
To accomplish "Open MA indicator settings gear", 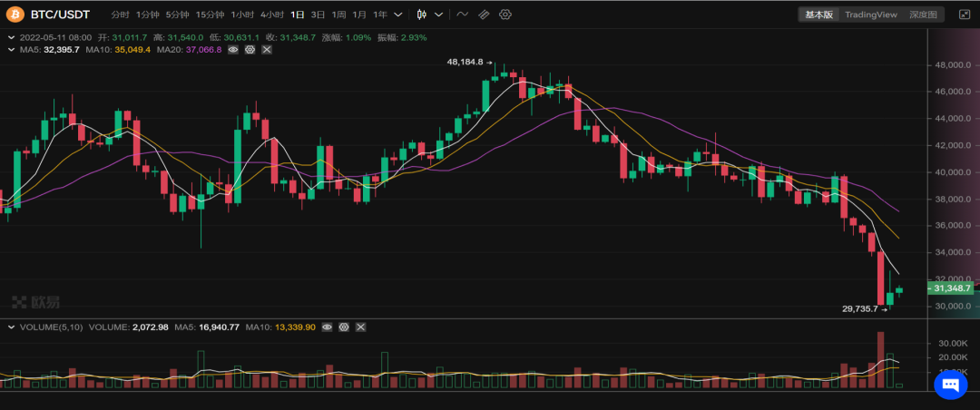I will click(x=250, y=49).
